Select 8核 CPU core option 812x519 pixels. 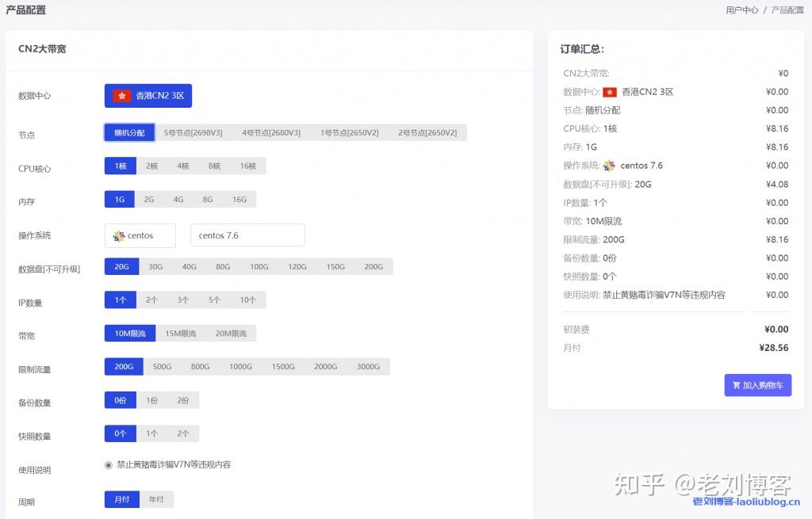point(214,166)
